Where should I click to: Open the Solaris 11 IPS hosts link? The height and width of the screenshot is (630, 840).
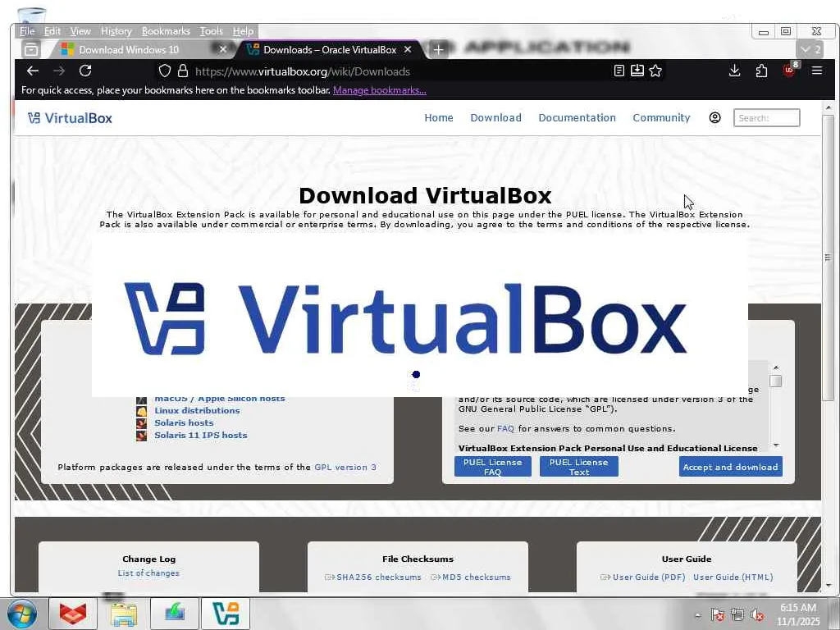(x=201, y=435)
